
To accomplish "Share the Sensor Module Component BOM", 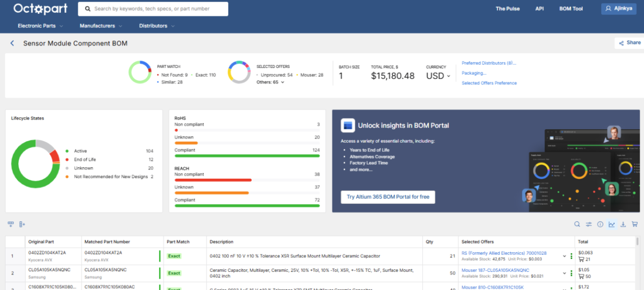I will click(629, 43).
